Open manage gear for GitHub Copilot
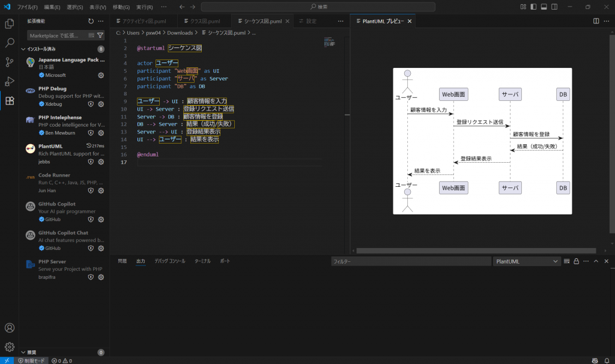615x364 pixels. 101,220
